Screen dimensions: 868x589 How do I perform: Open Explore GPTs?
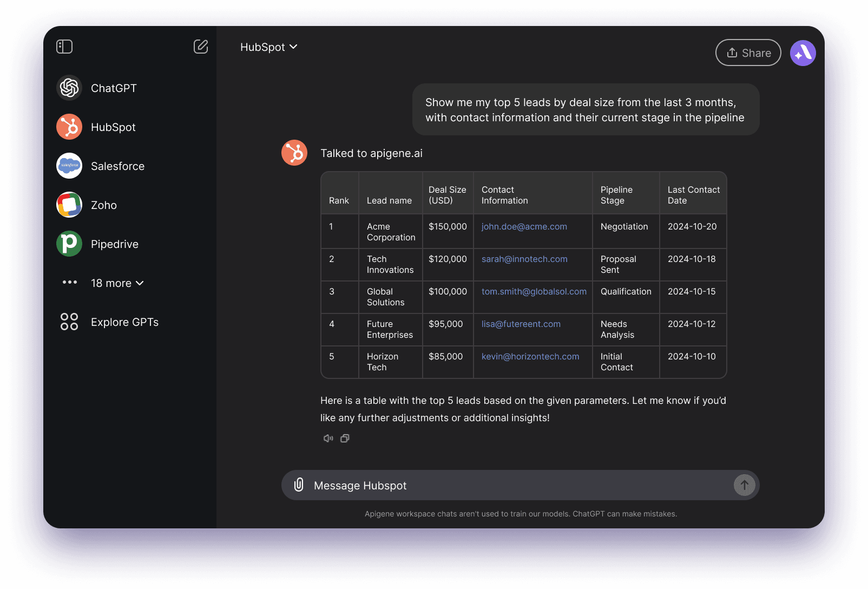click(124, 322)
